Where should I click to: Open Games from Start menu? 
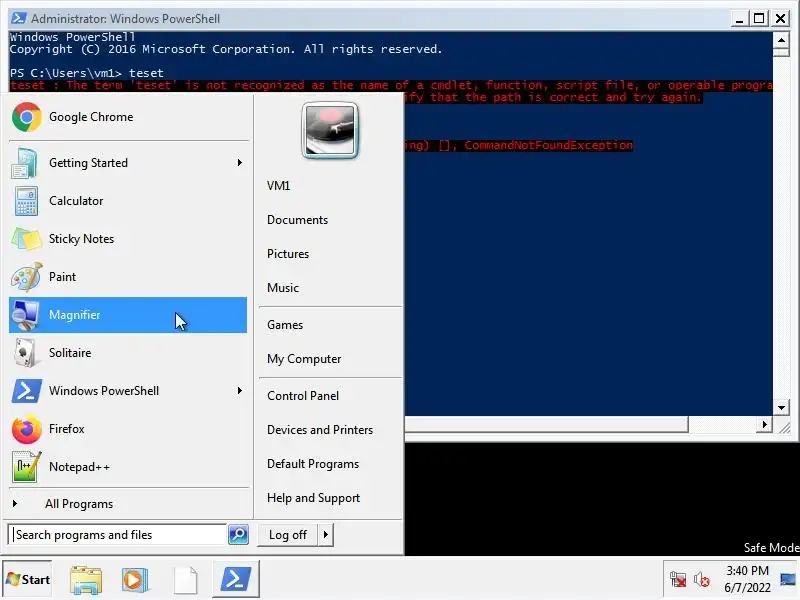[x=285, y=325]
